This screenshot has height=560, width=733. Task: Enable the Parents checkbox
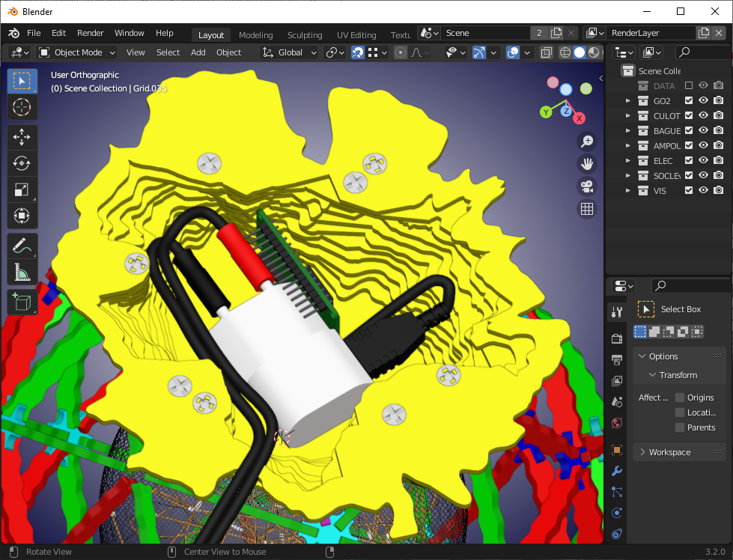coord(680,427)
